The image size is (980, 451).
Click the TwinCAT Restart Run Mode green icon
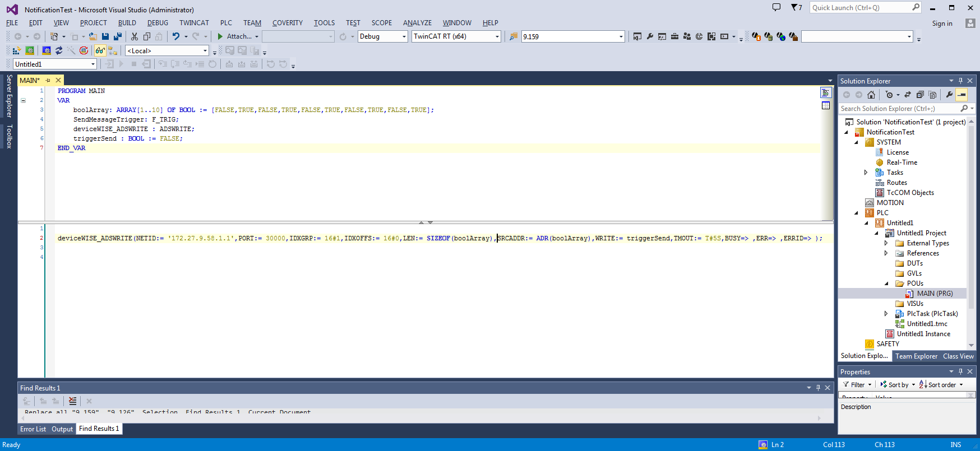tap(30, 50)
